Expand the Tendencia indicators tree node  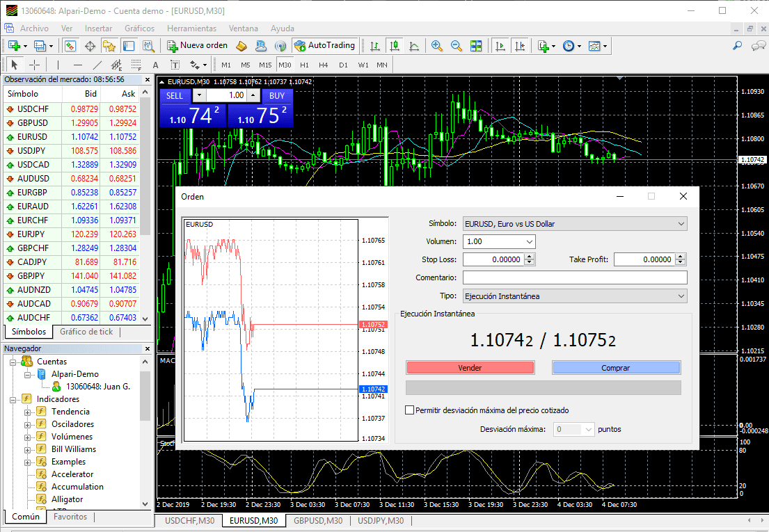(28, 412)
